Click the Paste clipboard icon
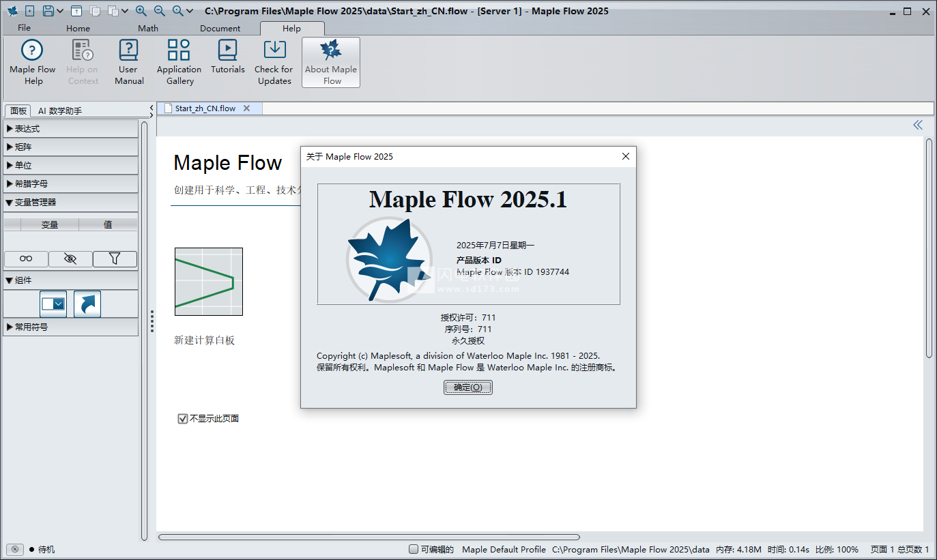Screen dimensions: 937x560 tap(113, 11)
